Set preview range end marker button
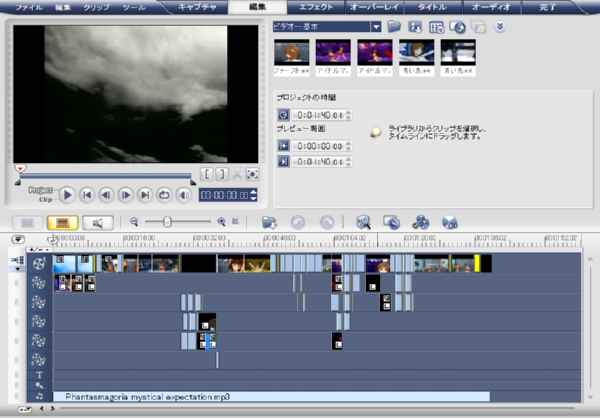 (283, 162)
